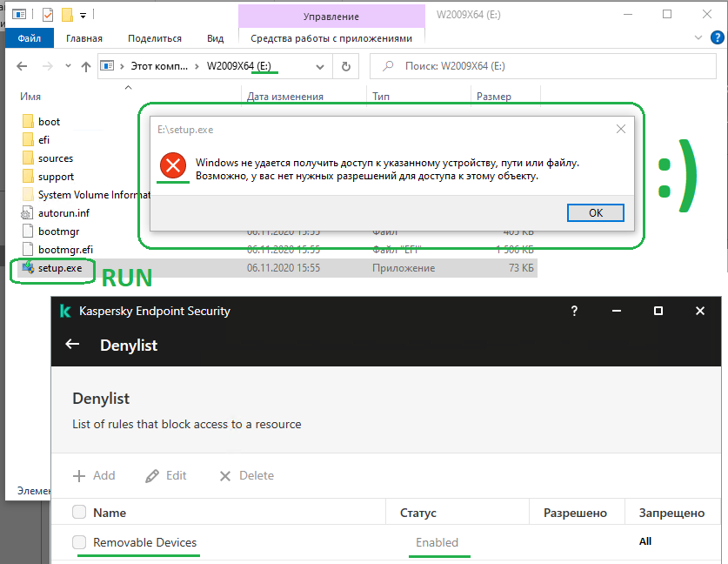Minimize the Kaspersky Endpoint Security window
This screenshot has height=564, width=728.
617,311
